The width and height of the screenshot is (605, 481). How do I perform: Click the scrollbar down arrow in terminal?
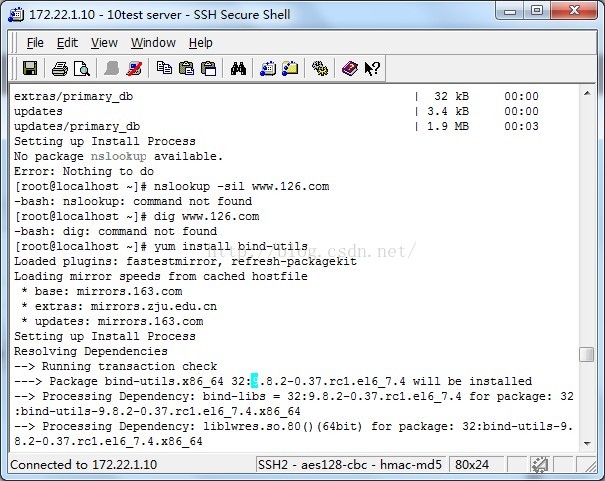[587, 443]
